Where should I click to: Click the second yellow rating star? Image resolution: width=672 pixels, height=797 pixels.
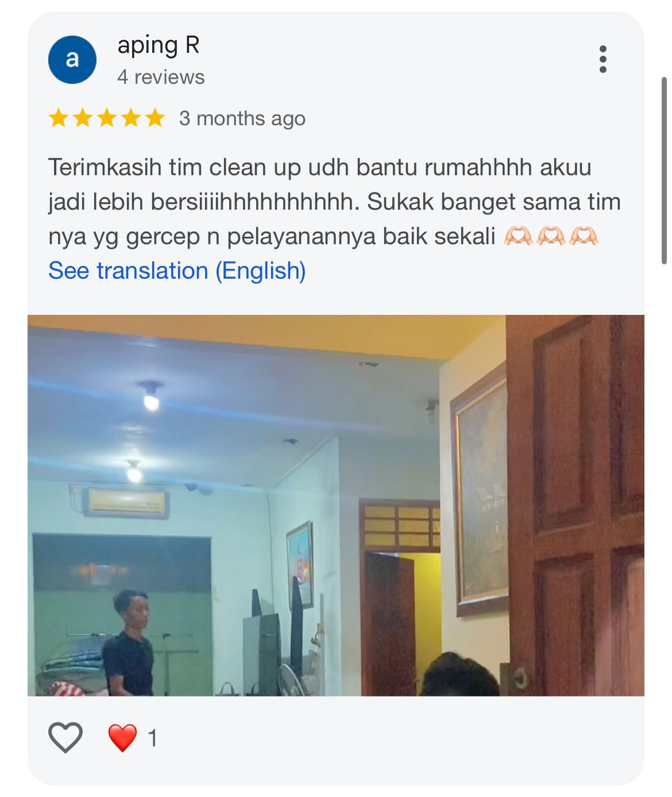(83, 118)
